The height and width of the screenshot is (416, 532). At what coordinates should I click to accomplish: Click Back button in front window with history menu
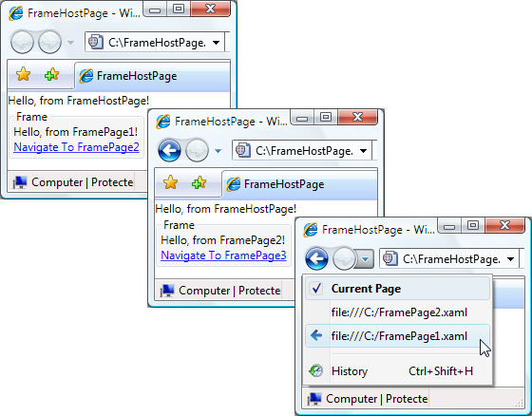click(316, 258)
